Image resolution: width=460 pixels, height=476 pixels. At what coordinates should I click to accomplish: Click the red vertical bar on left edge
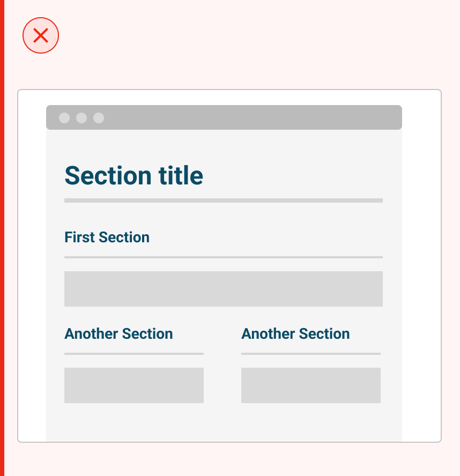[2, 238]
